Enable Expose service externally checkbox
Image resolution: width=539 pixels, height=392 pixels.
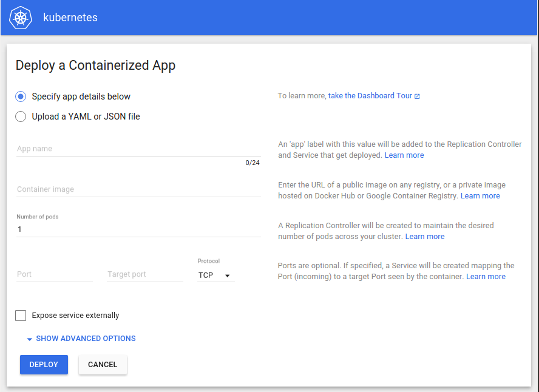click(x=21, y=316)
